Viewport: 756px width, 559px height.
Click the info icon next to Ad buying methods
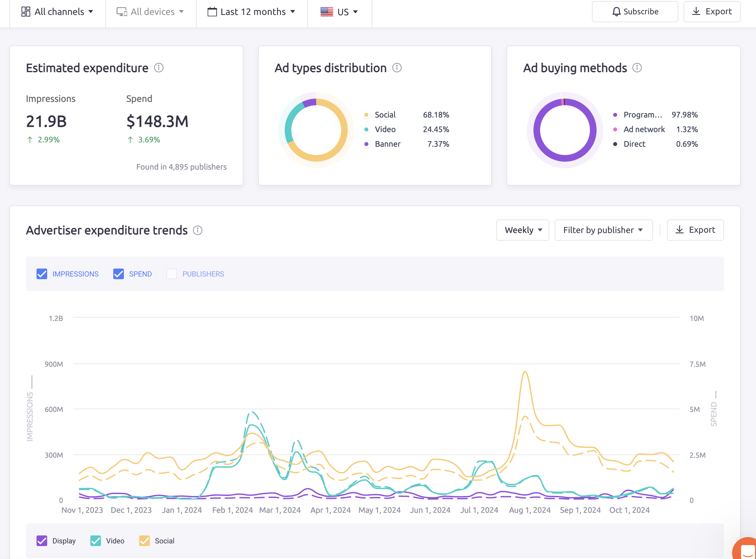(637, 67)
